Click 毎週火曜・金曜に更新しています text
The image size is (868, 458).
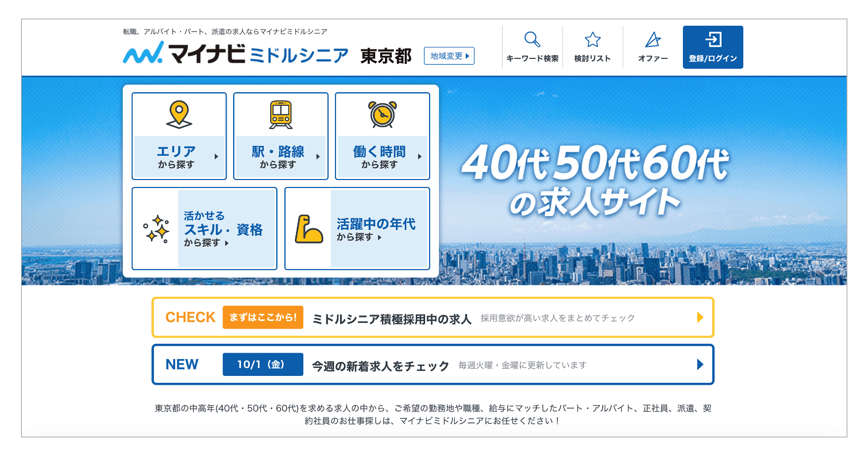tap(523, 365)
